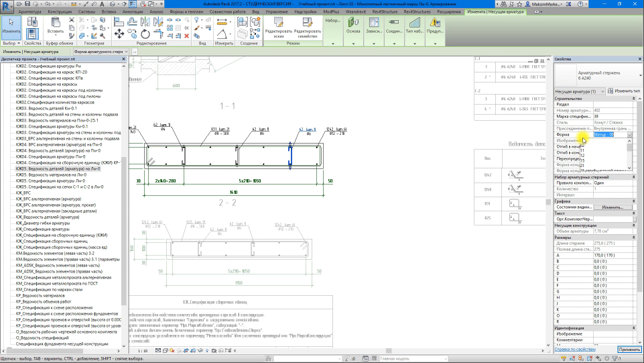
Task: Open the Аннотации ribbon tab
Action: (x=133, y=12)
